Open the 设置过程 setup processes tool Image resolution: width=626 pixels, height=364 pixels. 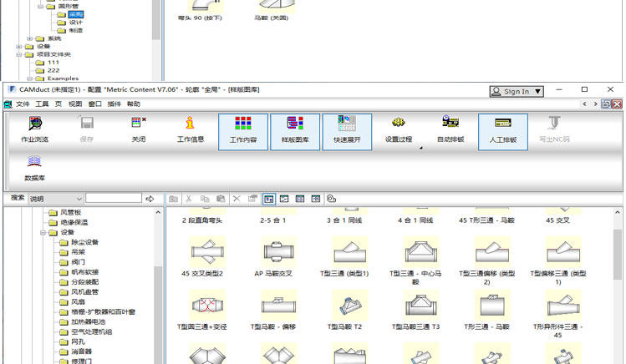click(x=399, y=129)
